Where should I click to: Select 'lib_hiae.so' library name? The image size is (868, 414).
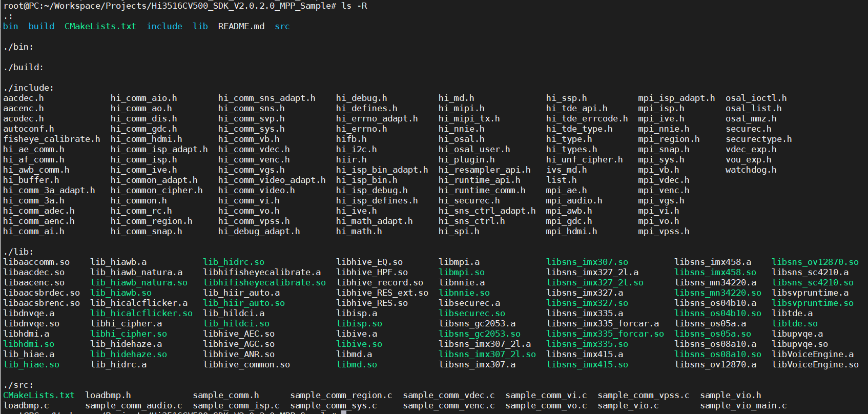coord(31,364)
